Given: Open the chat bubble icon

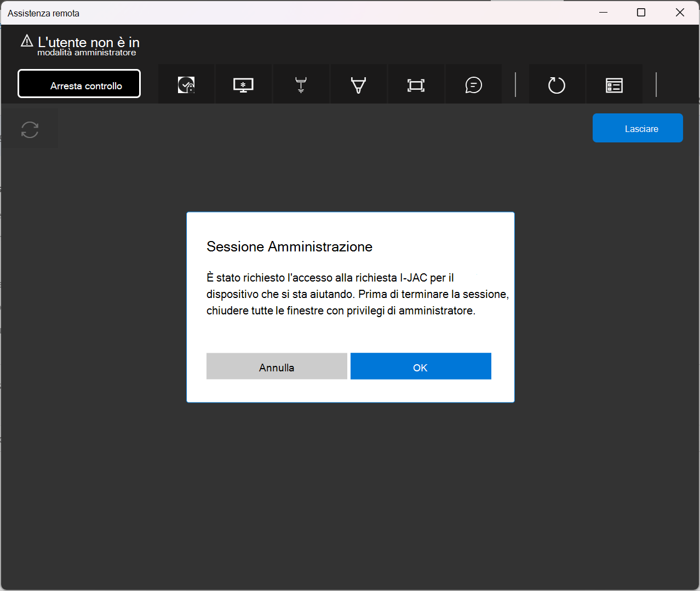Looking at the screenshot, I should [x=473, y=85].
